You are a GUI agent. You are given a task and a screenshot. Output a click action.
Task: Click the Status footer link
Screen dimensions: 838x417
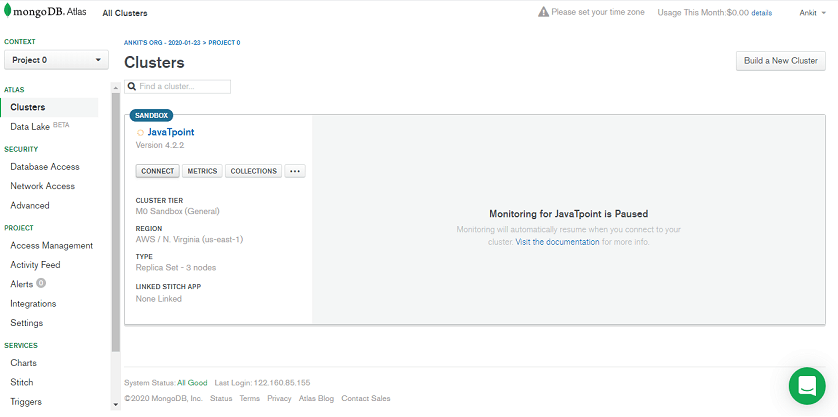221,398
